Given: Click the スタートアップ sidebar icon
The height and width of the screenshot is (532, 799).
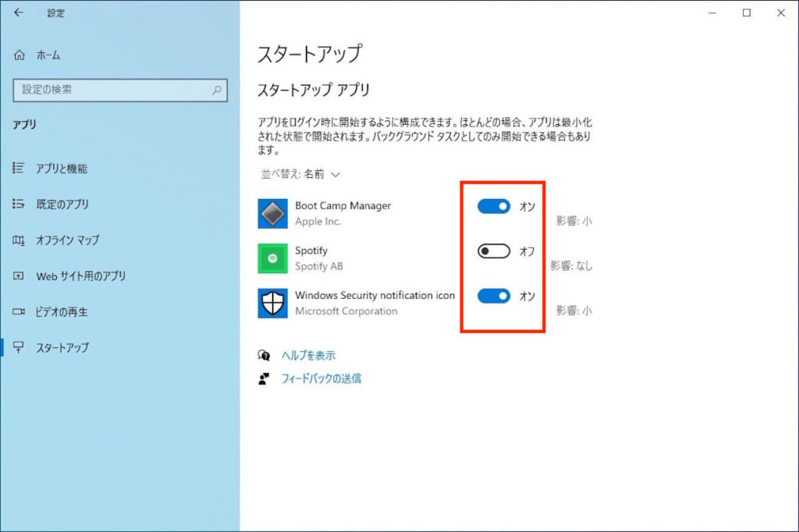Looking at the screenshot, I should point(19,347).
